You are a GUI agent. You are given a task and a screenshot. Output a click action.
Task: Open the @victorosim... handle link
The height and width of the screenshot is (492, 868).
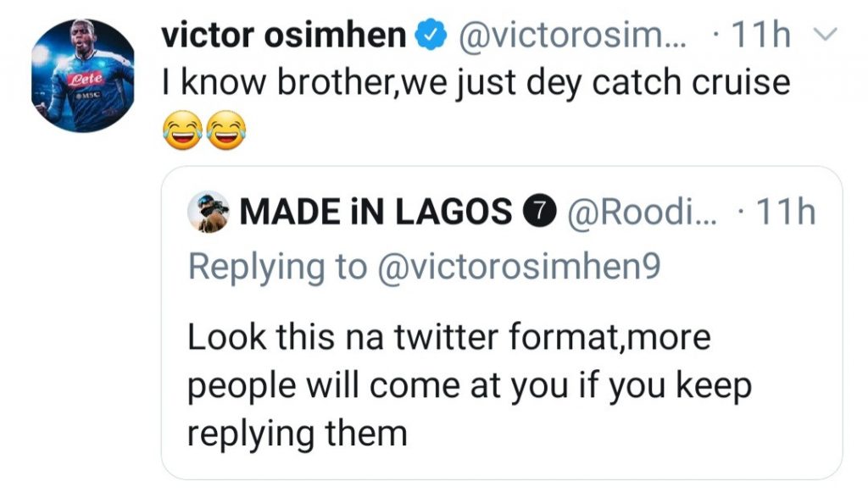click(x=577, y=36)
